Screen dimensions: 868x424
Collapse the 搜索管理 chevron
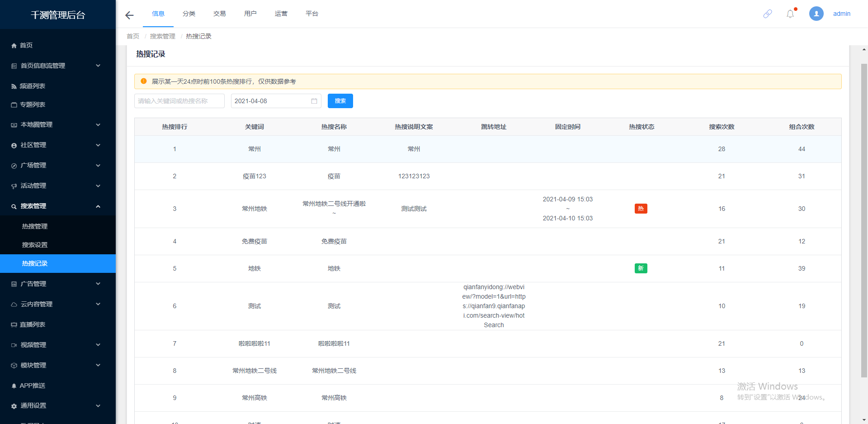[x=98, y=206]
